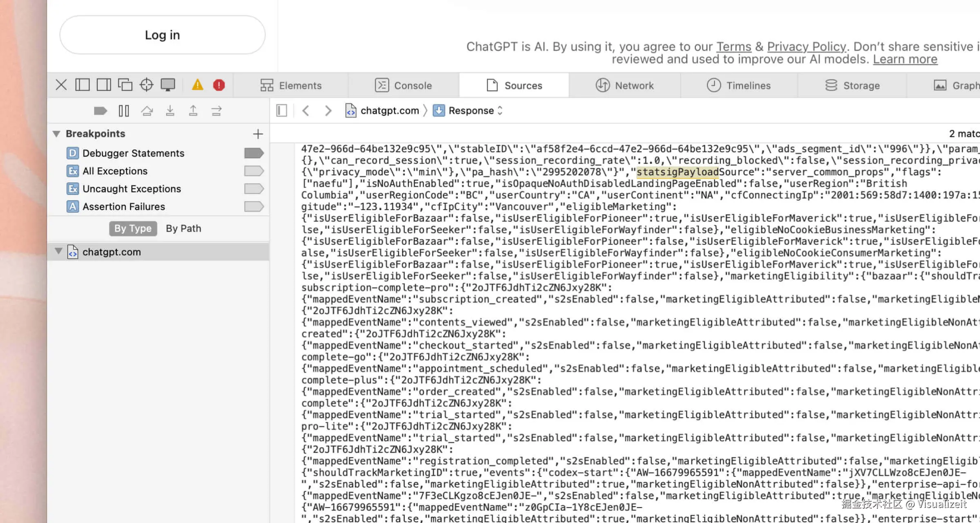Click highlighted statsigPayload search match
Screen dimensions: 980x523
(x=677, y=172)
